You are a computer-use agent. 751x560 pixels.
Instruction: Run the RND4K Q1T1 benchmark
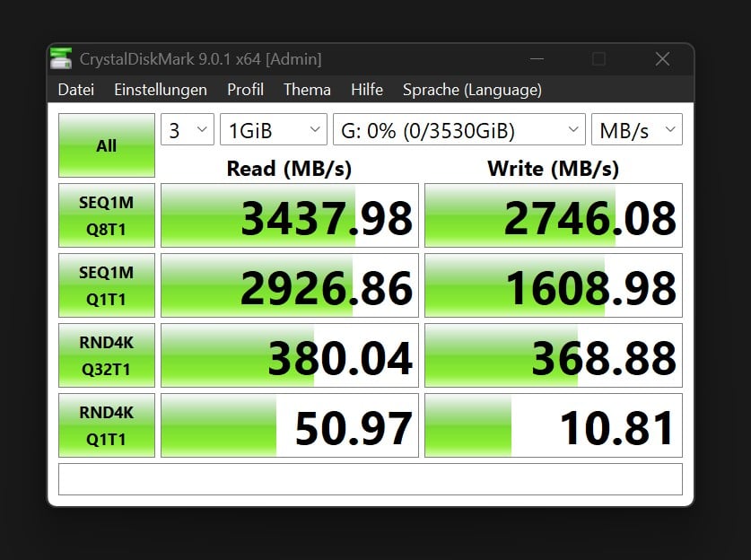(107, 425)
